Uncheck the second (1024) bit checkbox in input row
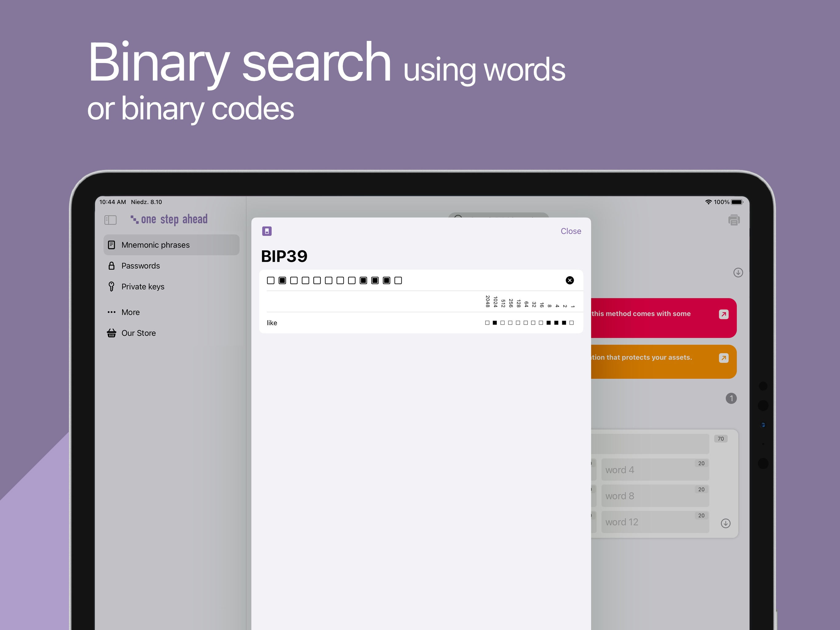 pos(282,281)
